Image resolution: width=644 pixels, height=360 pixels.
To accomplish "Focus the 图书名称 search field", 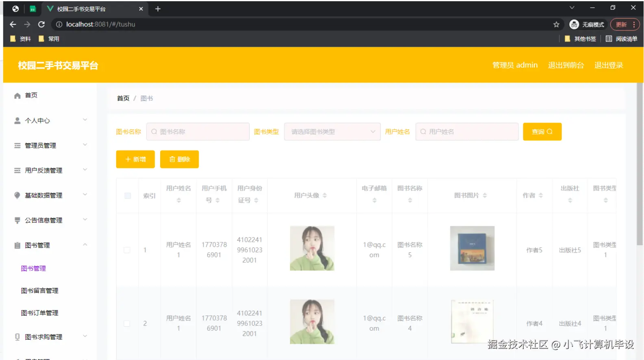I will [x=198, y=132].
